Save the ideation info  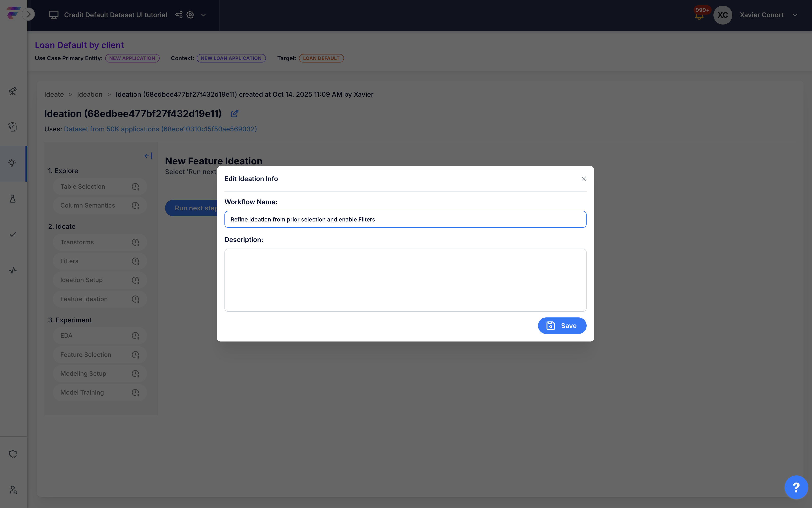(x=562, y=325)
